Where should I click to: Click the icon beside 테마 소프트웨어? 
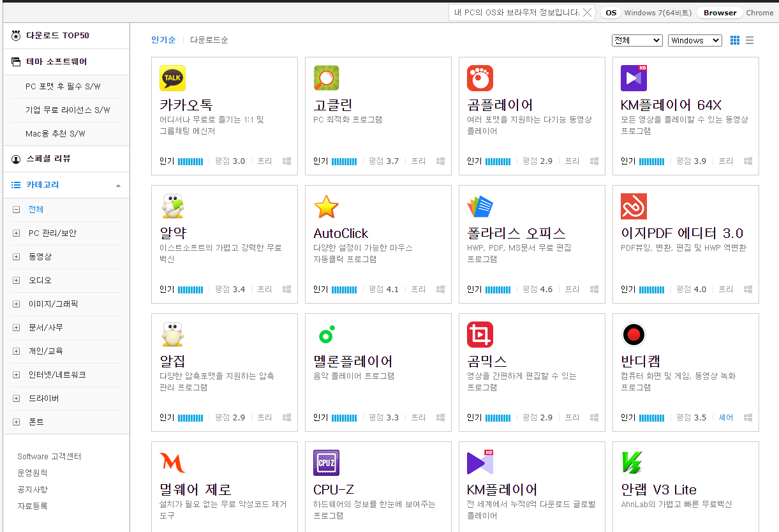16,62
